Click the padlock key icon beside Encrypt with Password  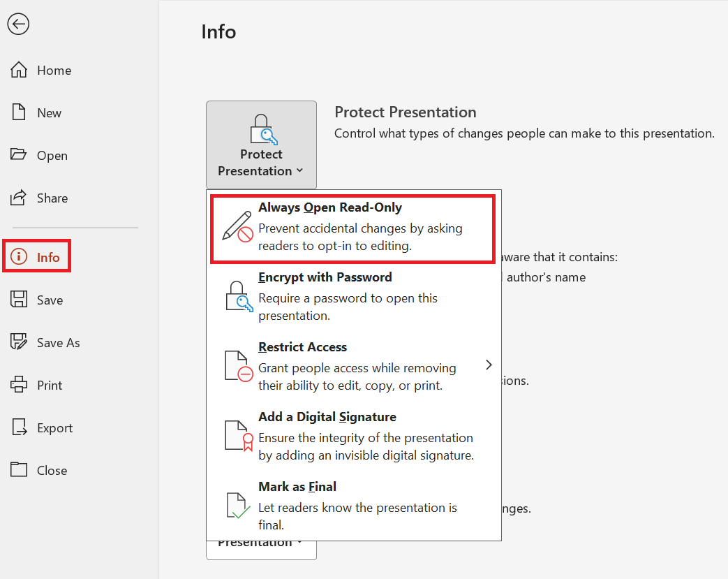239,296
